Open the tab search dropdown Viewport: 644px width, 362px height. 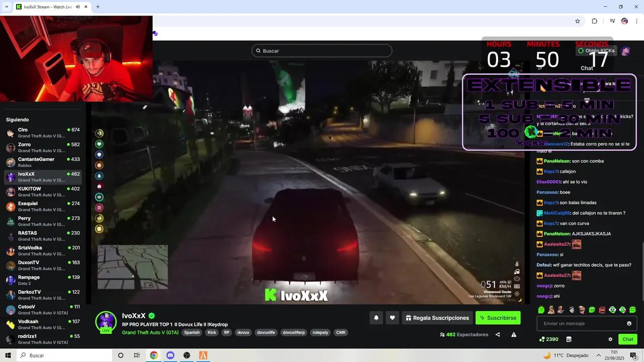click(7, 7)
